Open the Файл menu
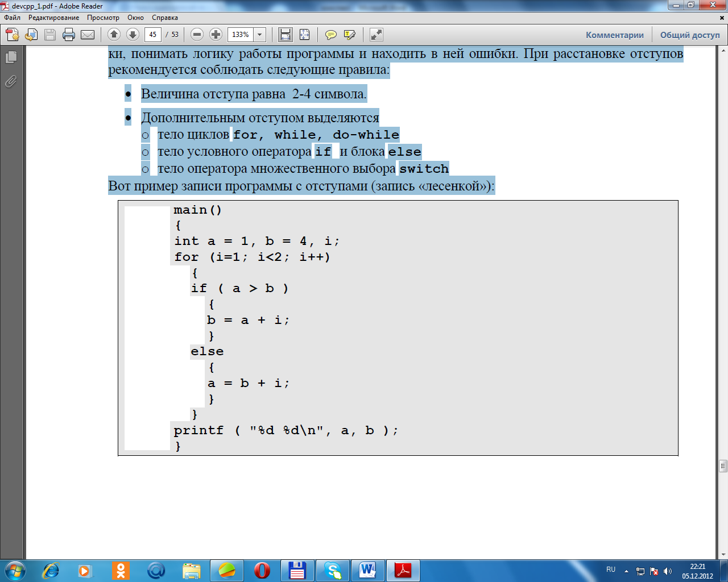The width and height of the screenshot is (728, 582). click(x=13, y=18)
